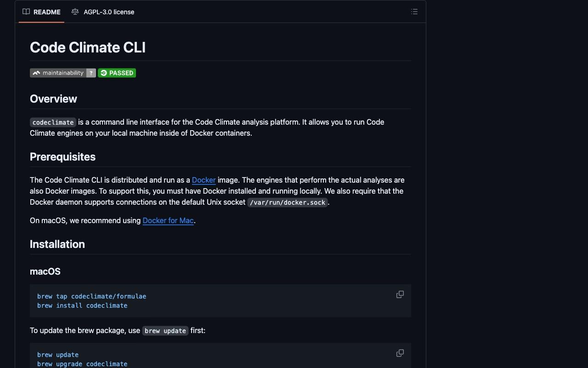Open the maintainability badge

[63, 73]
